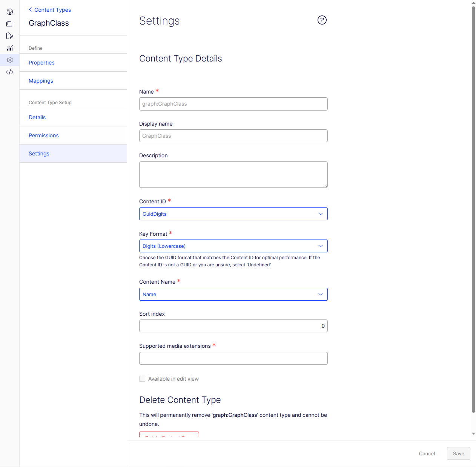Open the document edit pencil icon
476x467 pixels.
[10, 36]
